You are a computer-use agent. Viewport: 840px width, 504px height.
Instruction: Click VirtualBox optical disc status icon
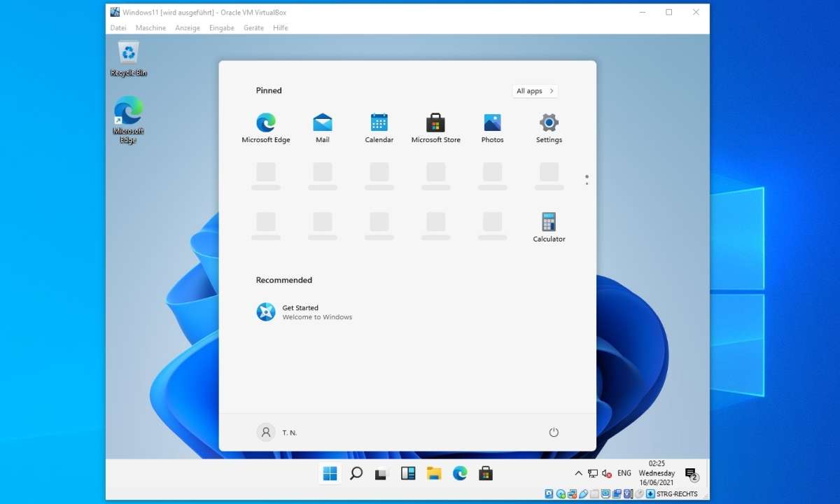[561, 493]
